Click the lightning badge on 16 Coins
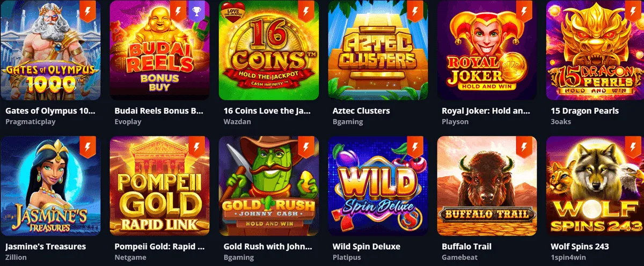The height and width of the screenshot is (266, 644). coord(306,10)
